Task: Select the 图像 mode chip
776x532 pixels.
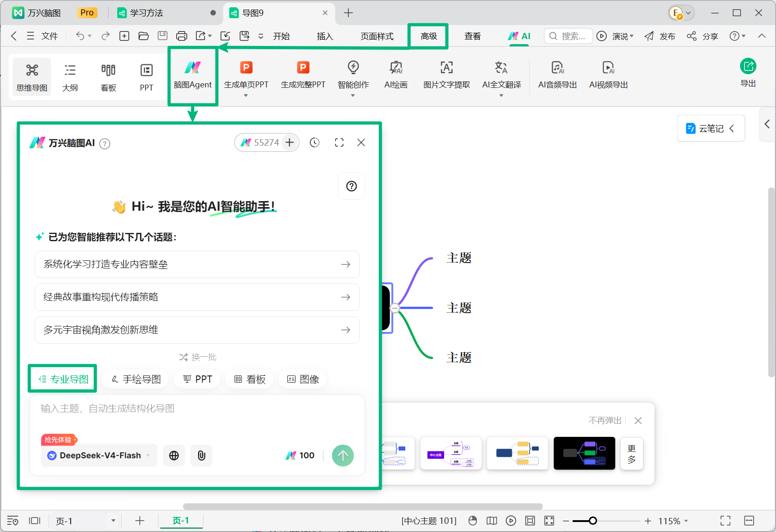Action: (x=303, y=379)
